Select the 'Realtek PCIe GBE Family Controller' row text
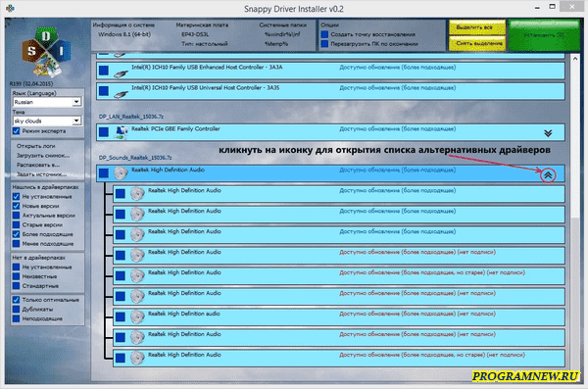The image size is (588, 389). point(175,128)
